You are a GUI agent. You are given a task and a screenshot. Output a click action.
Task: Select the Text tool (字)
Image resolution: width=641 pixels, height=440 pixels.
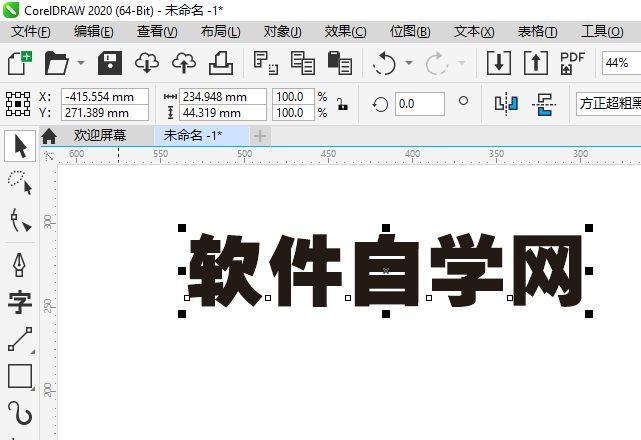coord(20,302)
